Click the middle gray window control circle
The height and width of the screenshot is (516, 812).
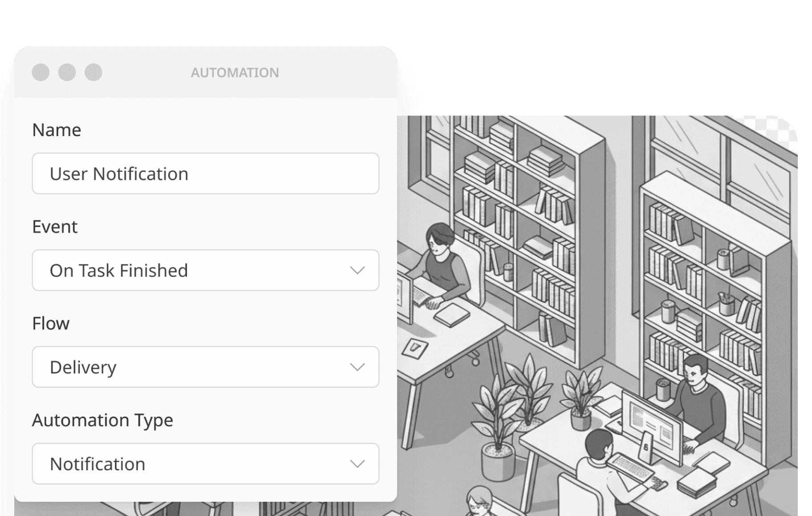coord(67,72)
